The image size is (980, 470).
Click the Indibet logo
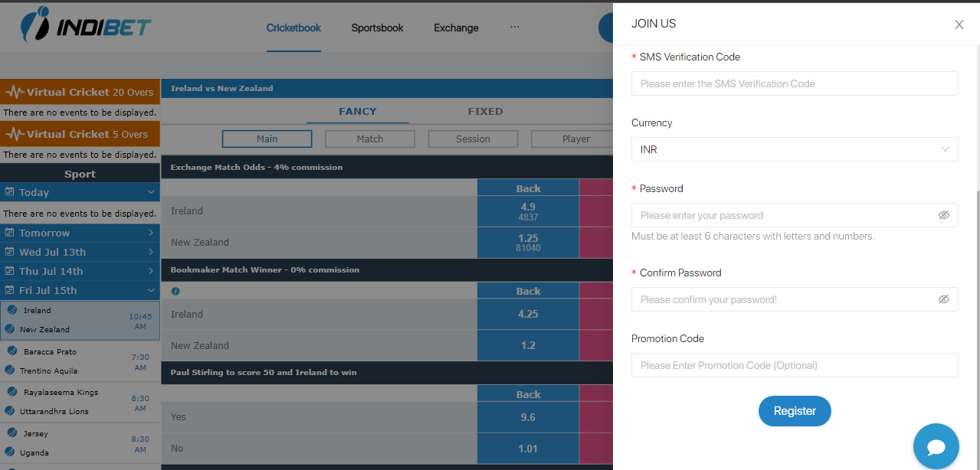point(86,27)
